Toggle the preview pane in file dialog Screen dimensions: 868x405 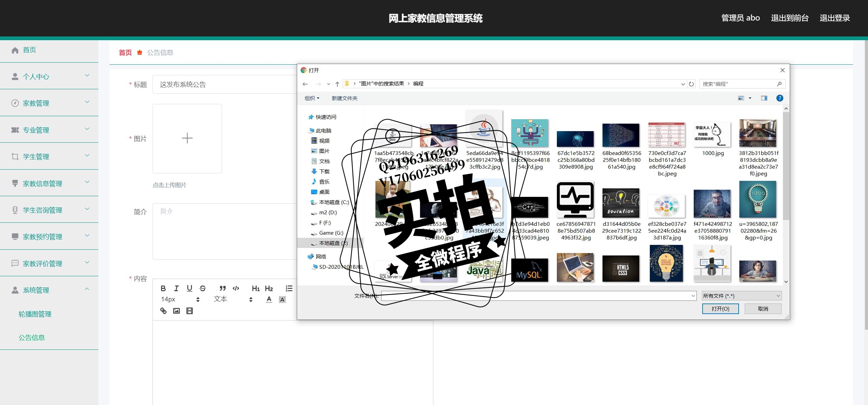coord(764,98)
